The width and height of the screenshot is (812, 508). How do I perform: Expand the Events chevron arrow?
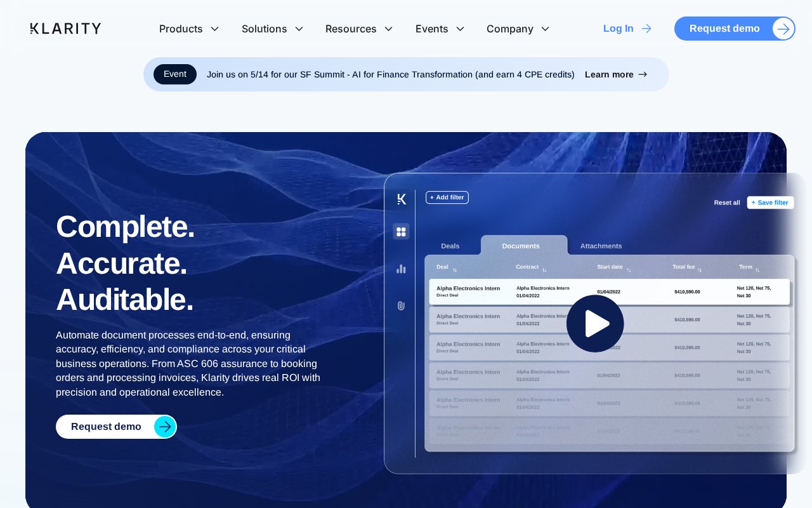(460, 29)
